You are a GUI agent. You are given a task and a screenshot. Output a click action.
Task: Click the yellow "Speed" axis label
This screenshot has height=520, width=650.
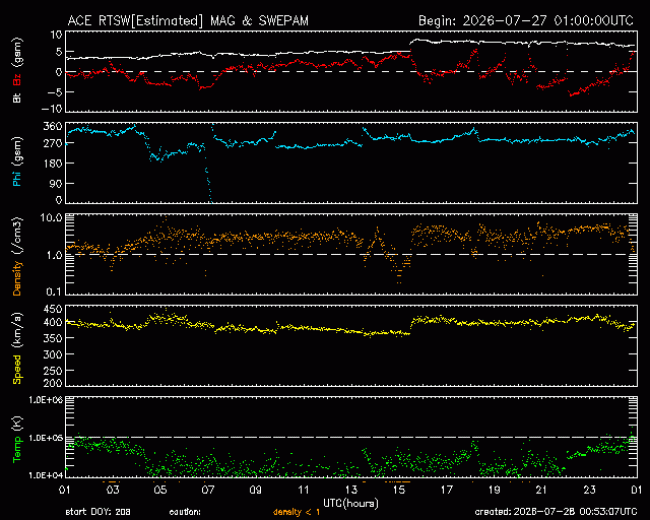(x=17, y=369)
